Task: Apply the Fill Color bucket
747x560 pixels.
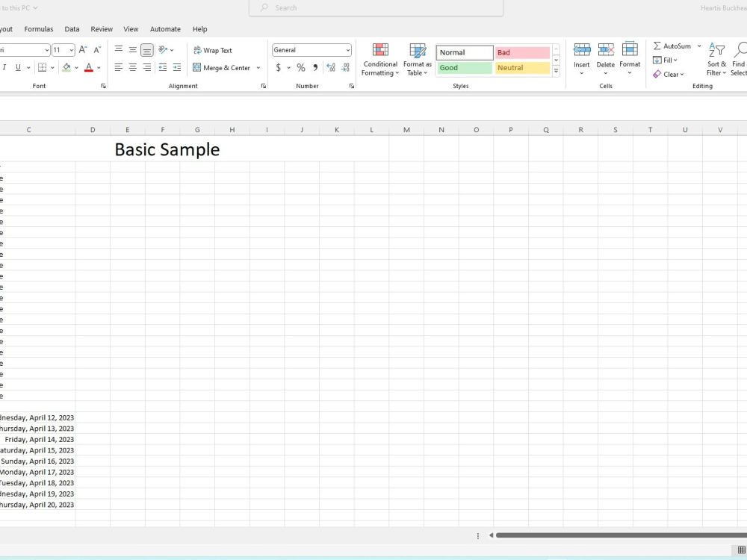Action: point(66,68)
